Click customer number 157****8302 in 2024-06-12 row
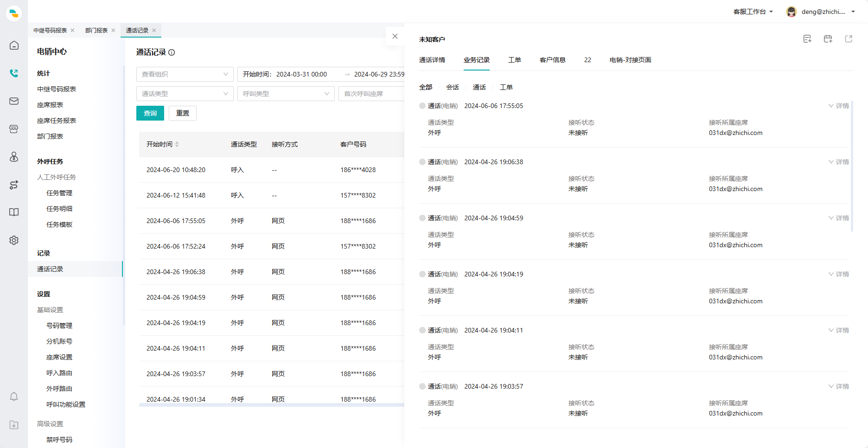868x448 pixels. [358, 195]
